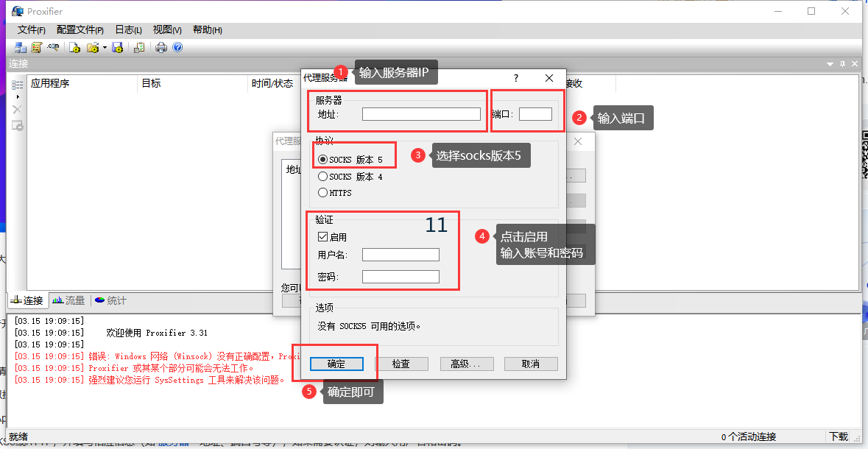Viewport: 868px width, 449px height.
Task: Expand the Open Profile dropdown arrow
Action: [105, 48]
